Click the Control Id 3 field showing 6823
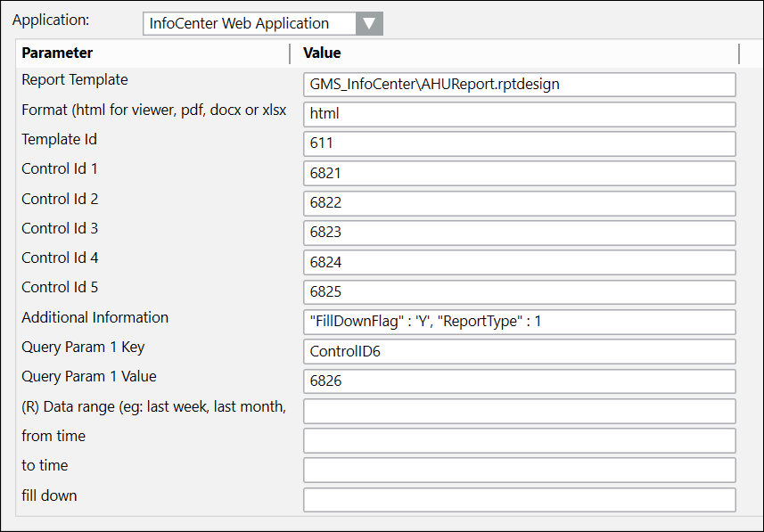 pos(519,233)
